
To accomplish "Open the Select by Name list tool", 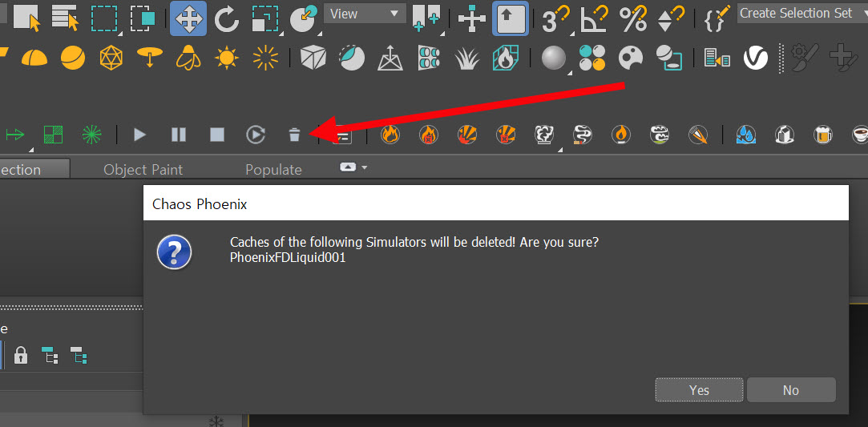I will pos(66,17).
